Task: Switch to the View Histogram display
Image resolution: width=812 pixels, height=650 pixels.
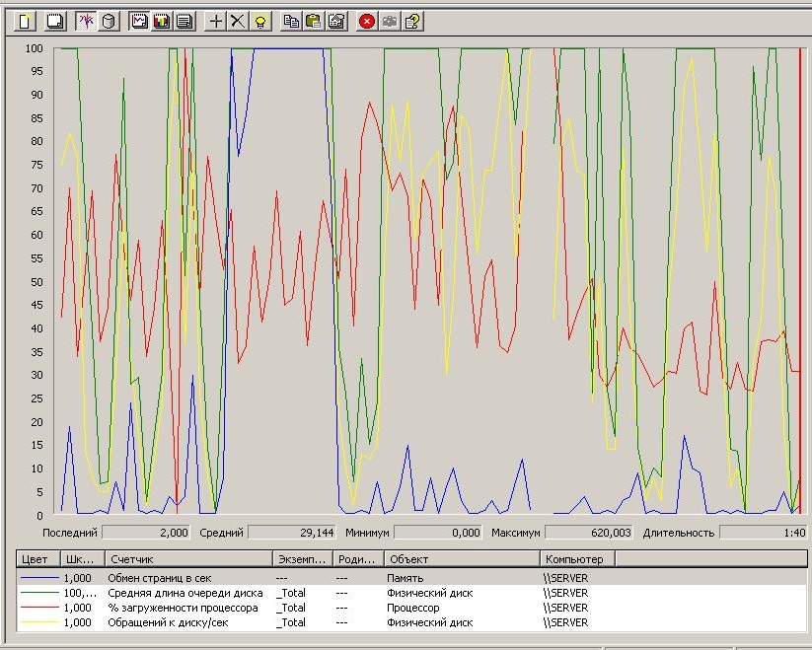Action: click(161, 20)
